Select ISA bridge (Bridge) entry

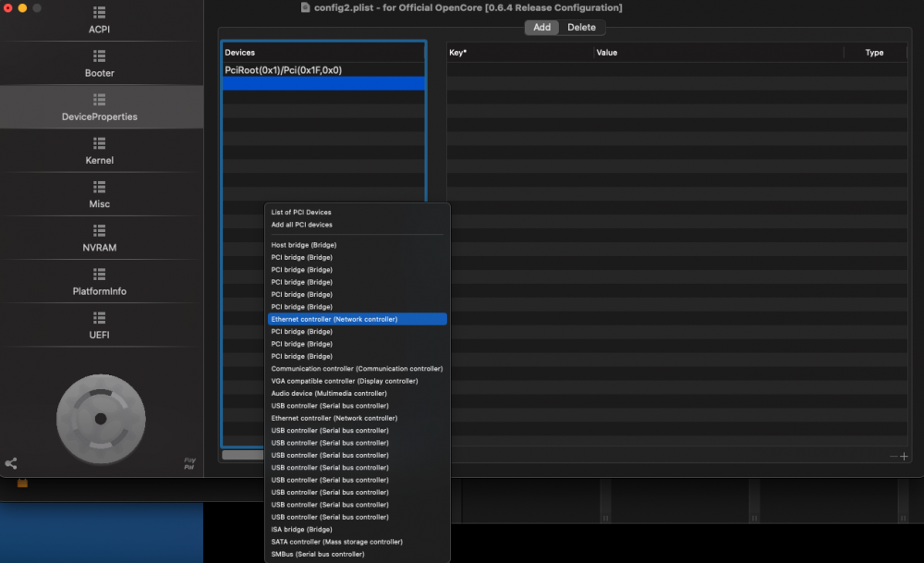(357, 530)
